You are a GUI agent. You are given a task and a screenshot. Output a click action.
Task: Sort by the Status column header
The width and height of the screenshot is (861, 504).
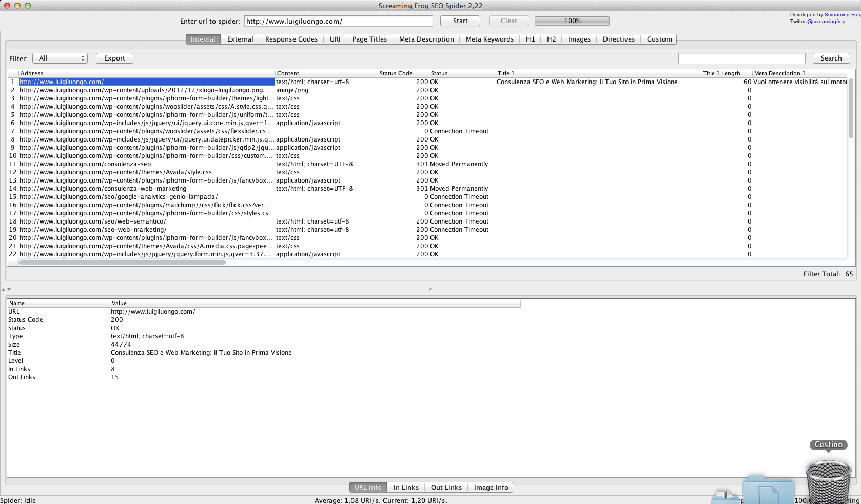pos(462,73)
